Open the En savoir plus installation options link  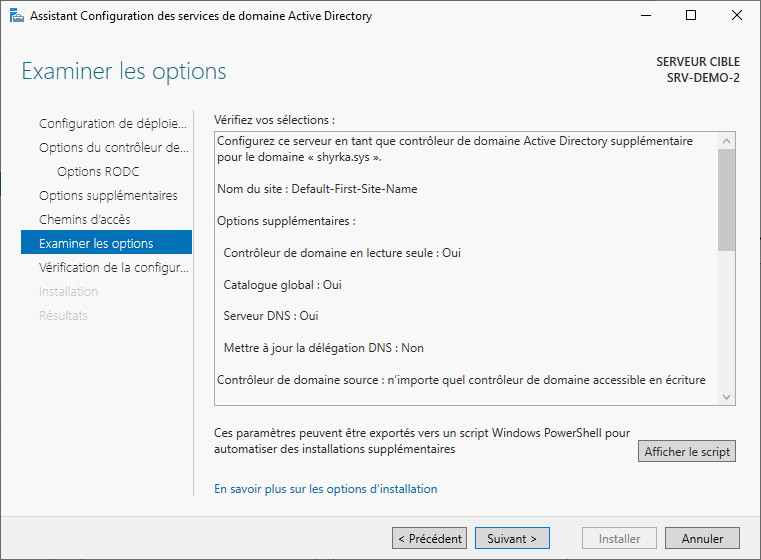326,489
